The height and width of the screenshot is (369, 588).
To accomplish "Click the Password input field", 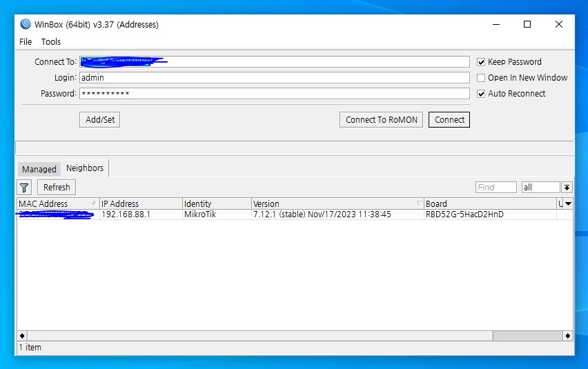I will click(x=275, y=93).
